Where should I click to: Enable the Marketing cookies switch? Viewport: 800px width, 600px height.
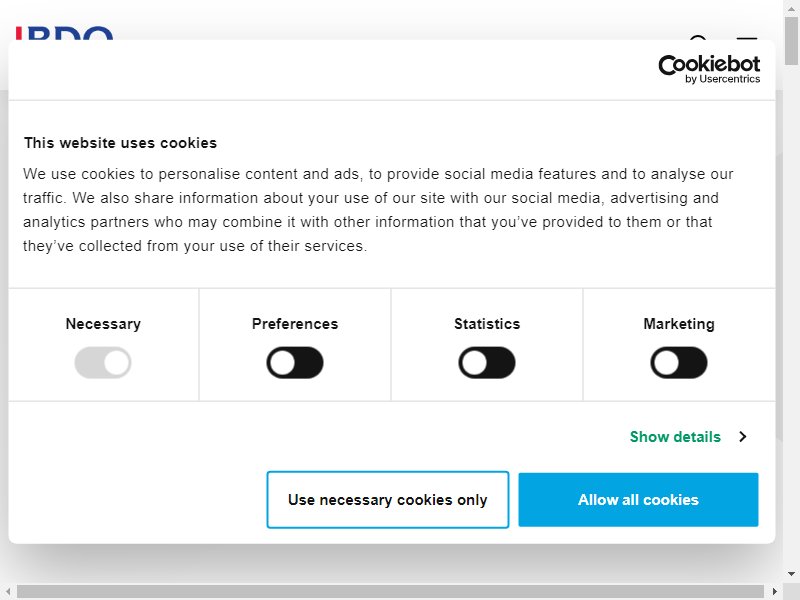pos(679,363)
